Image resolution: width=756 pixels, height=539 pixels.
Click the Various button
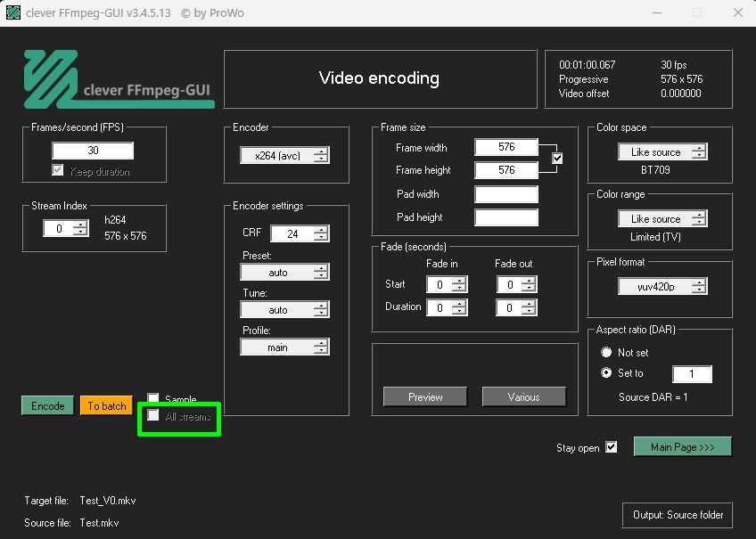[x=523, y=397]
